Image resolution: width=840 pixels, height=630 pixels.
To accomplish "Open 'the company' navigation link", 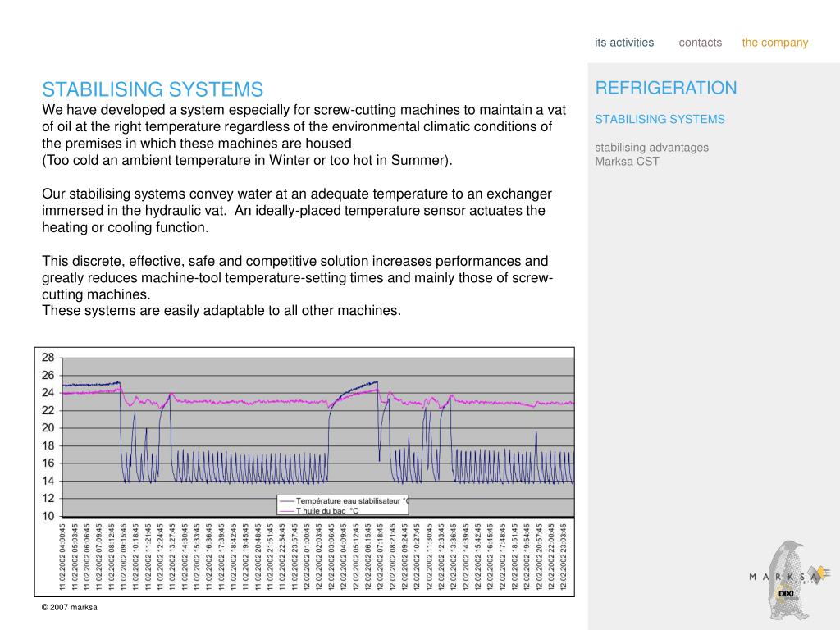I will pos(774,43).
